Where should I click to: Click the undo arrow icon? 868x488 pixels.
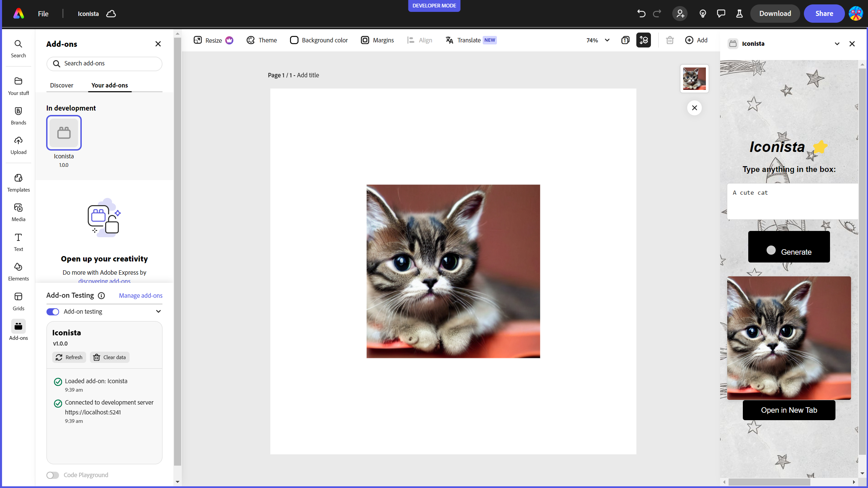[641, 14]
